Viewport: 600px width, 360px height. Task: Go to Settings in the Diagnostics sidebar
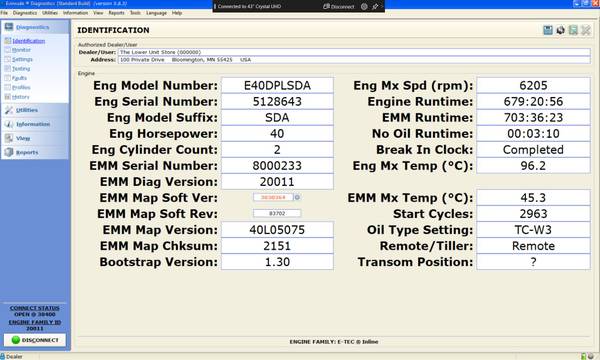click(x=22, y=59)
